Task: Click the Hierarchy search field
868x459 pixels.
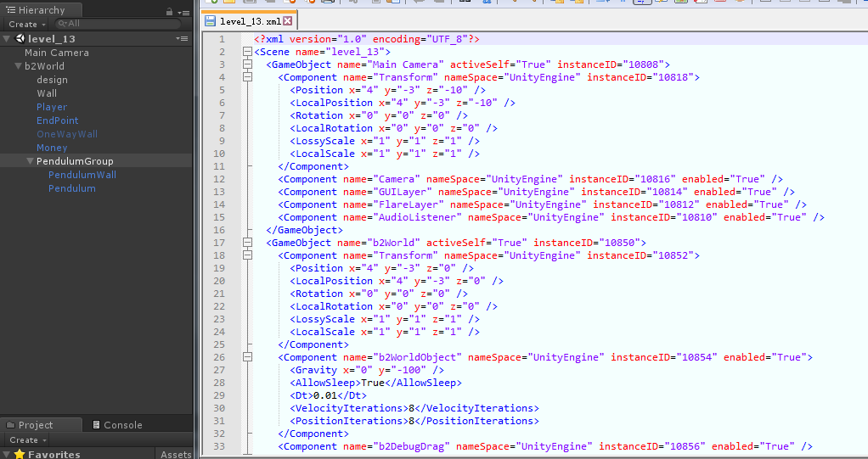Action: point(118,24)
